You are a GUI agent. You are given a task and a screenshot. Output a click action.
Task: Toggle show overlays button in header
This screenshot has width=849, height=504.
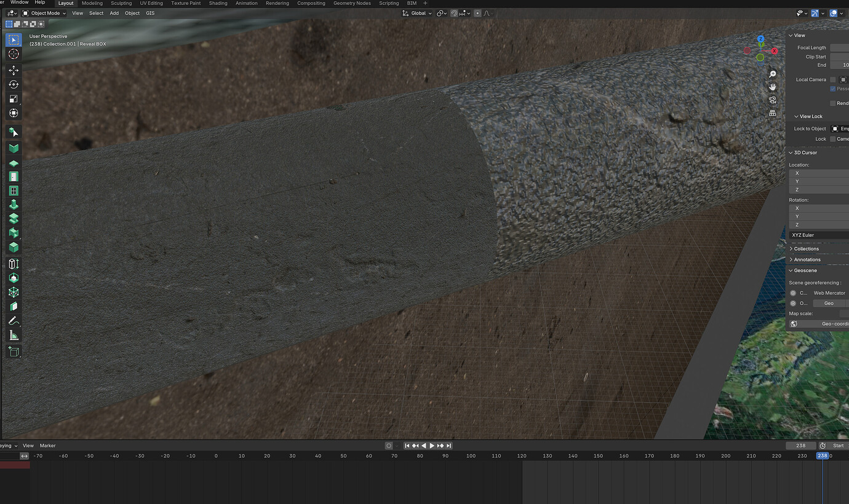click(833, 13)
